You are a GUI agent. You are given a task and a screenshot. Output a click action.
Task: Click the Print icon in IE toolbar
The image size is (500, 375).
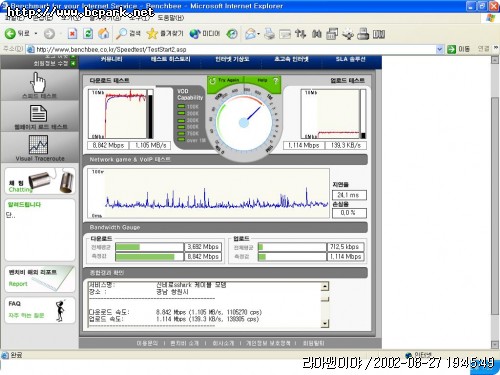point(269,34)
